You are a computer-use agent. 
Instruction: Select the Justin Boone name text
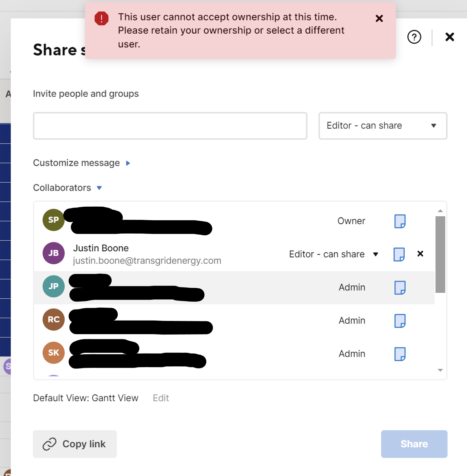tap(101, 248)
